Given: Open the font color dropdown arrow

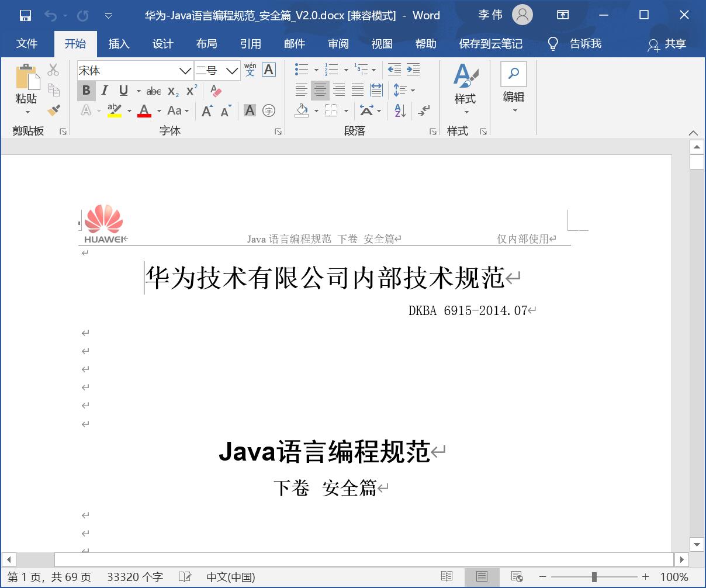Looking at the screenshot, I should [x=159, y=111].
